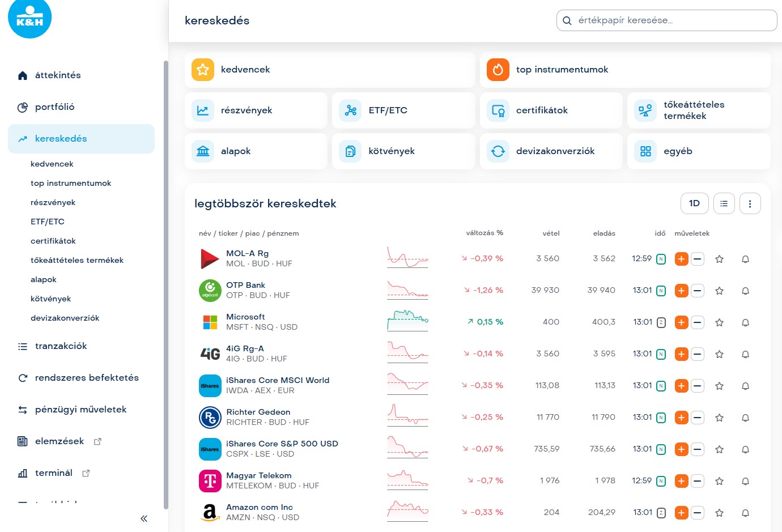Click the buy plus icon for MOL-A Rg

click(681, 259)
